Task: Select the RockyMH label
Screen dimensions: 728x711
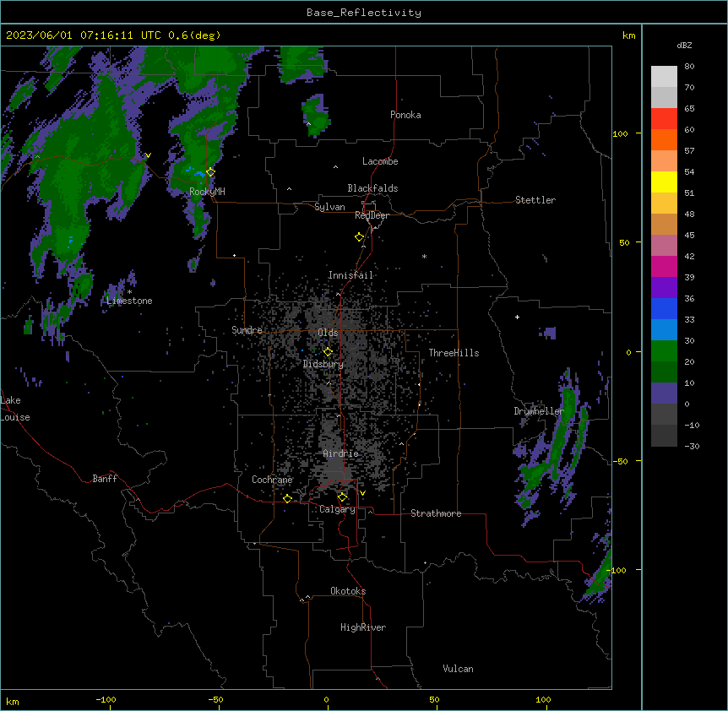Action: pos(207,192)
